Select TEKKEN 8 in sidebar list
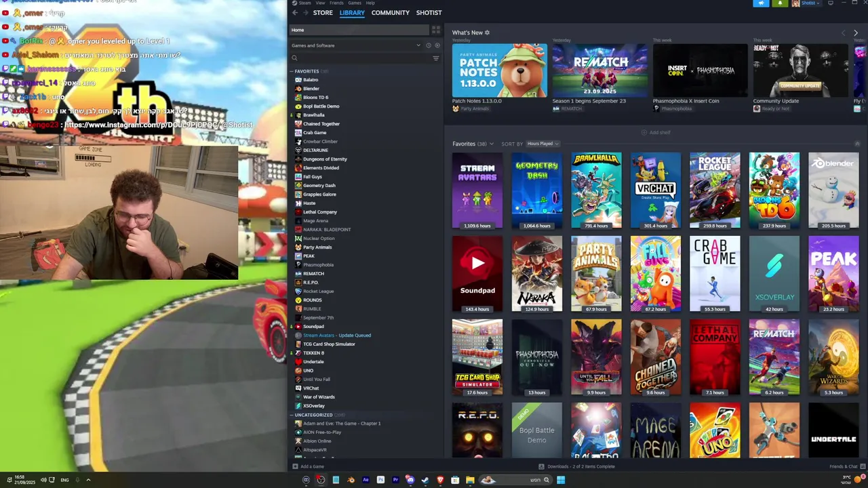Image resolution: width=868 pixels, height=488 pixels. (313, 353)
